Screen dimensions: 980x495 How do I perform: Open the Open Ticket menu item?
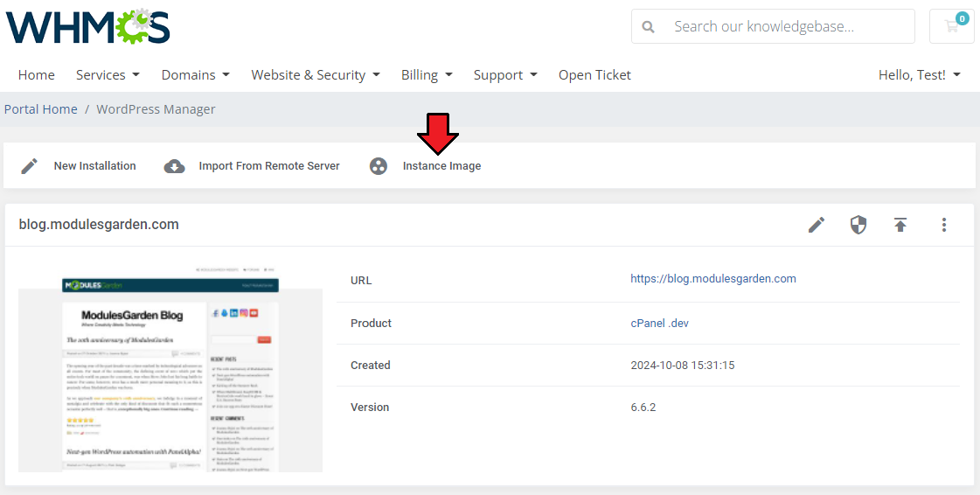coord(594,75)
